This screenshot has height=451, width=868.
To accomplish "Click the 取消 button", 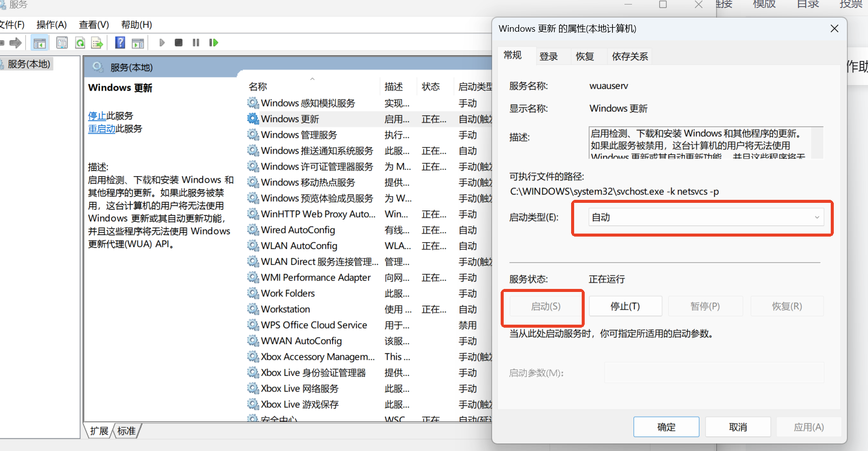I will click(738, 427).
